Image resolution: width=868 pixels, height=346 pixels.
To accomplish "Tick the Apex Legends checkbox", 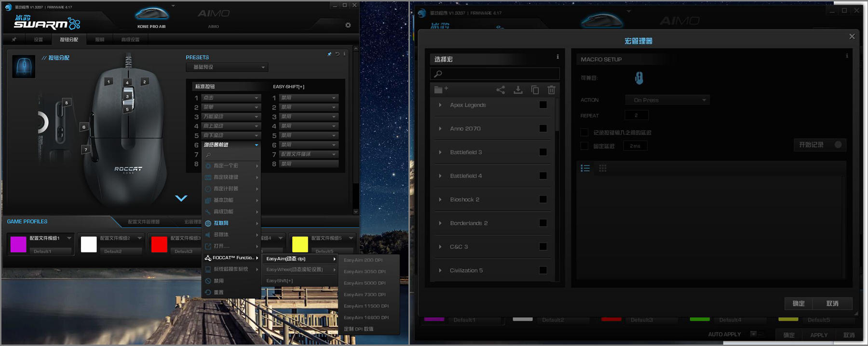I will click(543, 105).
